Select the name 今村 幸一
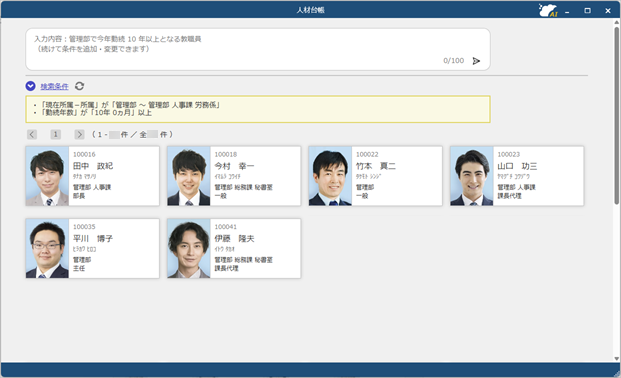Screen dimensions: 621x378 [x=234, y=166]
